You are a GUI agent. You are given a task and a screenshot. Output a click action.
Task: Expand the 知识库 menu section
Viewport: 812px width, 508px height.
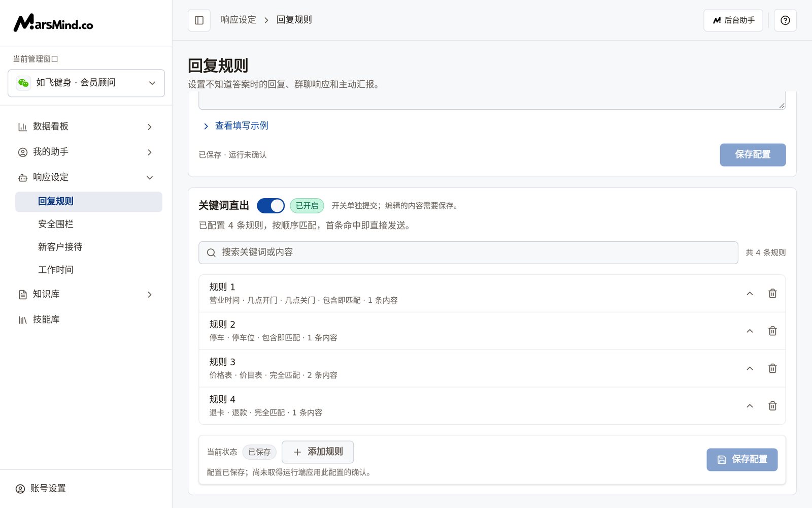point(150,294)
